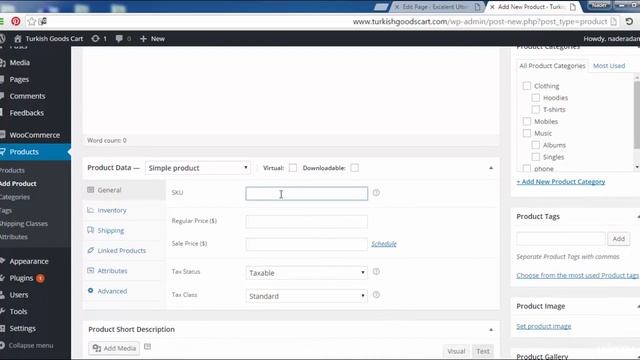Open Feedbacks in admin sidebar
Viewport: 640px width, 360px height.
[27, 113]
